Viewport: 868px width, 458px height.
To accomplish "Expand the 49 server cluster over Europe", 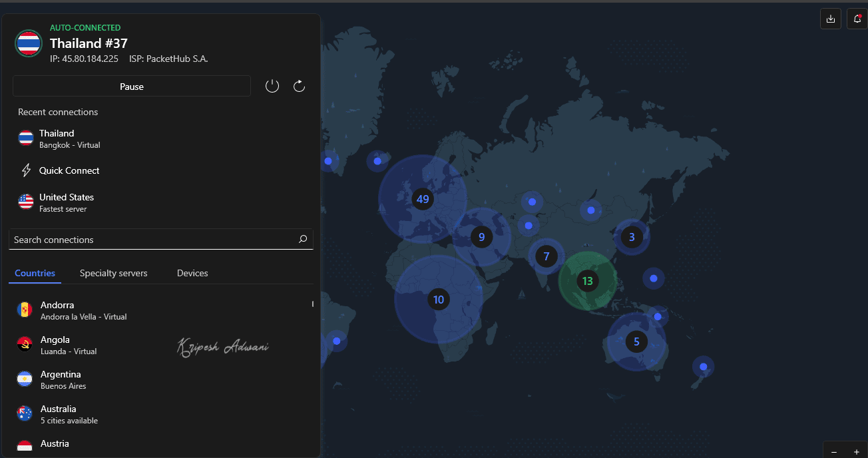I will [422, 199].
